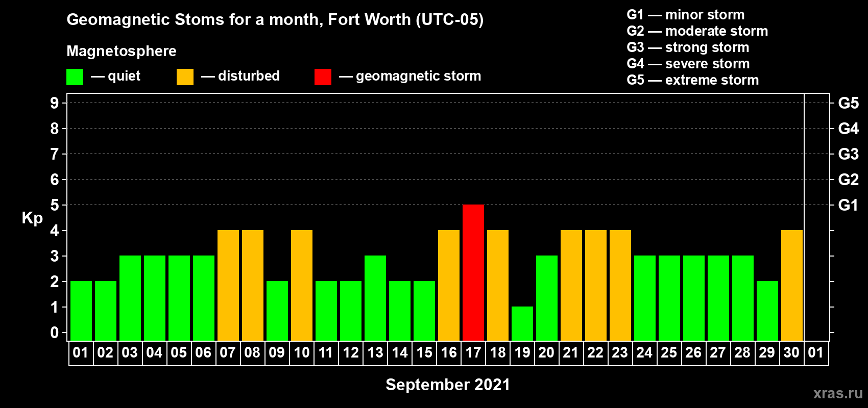Click the green bar for day 26
The width and height of the screenshot is (868, 408).
pyautogui.click(x=694, y=298)
